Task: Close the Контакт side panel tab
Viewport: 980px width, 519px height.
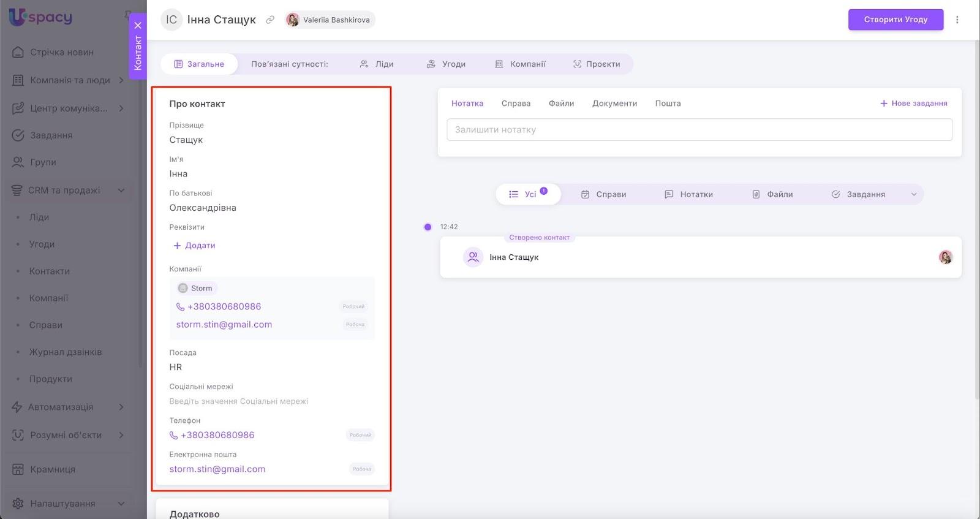Action: click(138, 25)
